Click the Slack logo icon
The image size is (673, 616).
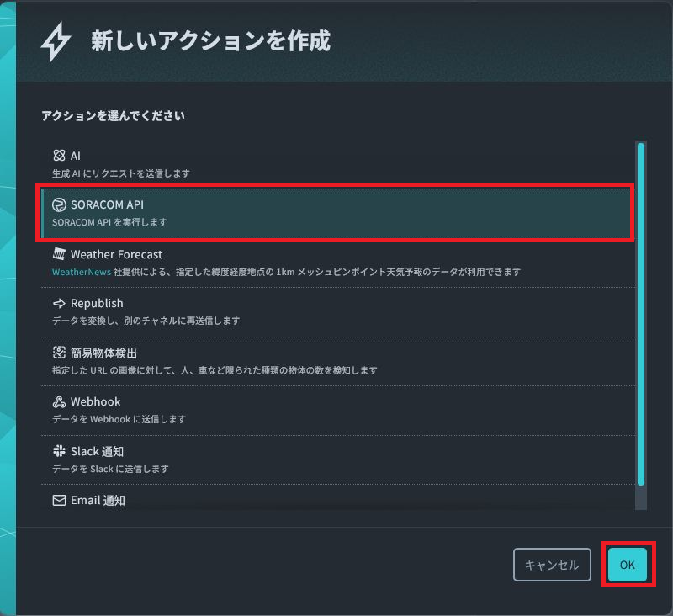click(59, 451)
